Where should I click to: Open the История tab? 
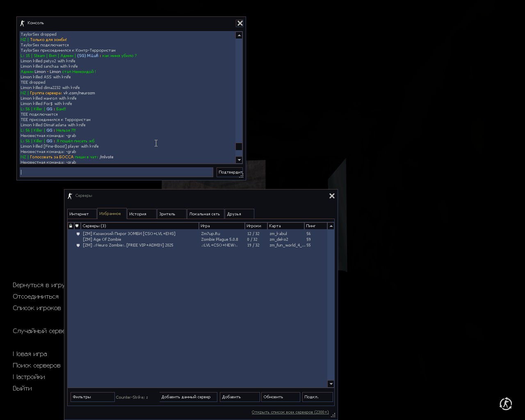tap(142, 214)
